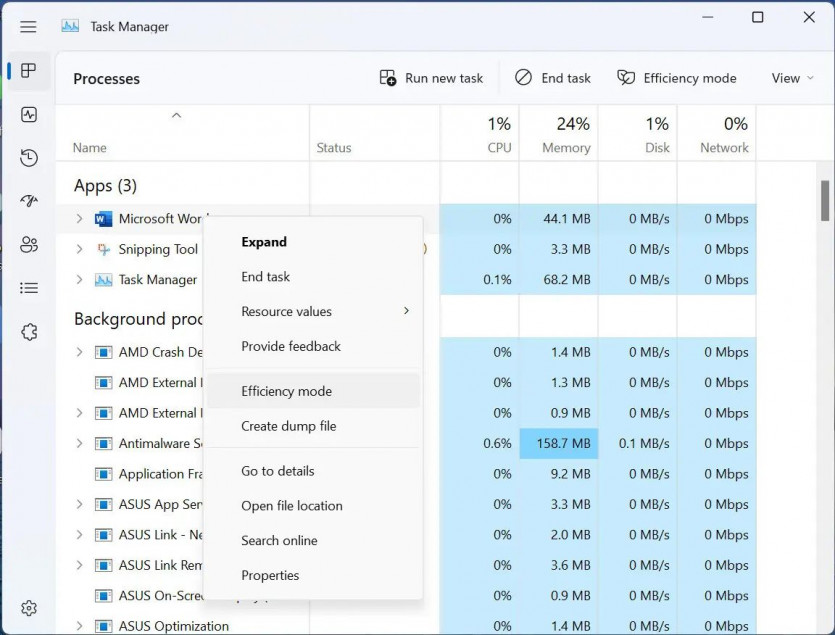
Task: Open Task Manager settings gear
Action: (x=29, y=607)
